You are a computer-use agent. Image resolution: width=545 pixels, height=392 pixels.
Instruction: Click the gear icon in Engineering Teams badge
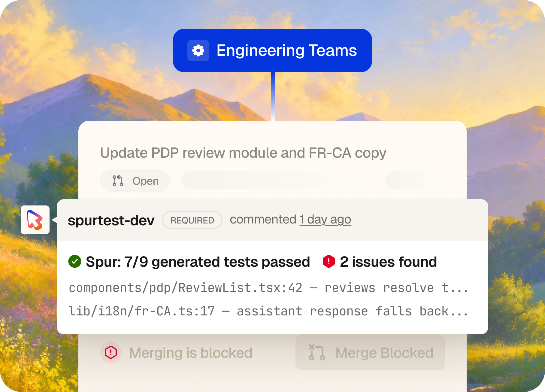point(198,50)
